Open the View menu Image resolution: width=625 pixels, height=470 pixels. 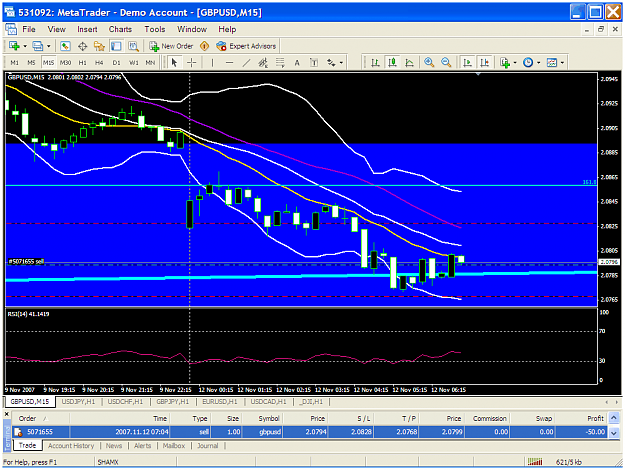57,29
